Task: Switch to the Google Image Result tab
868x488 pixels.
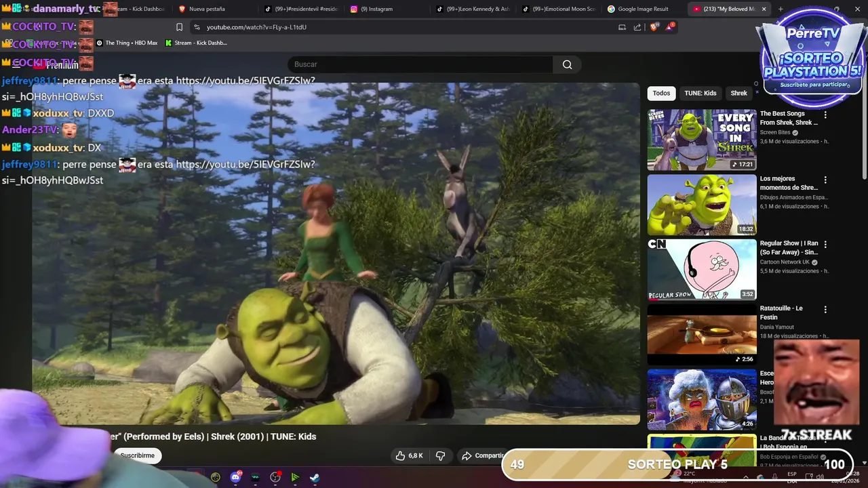Action: point(642,9)
